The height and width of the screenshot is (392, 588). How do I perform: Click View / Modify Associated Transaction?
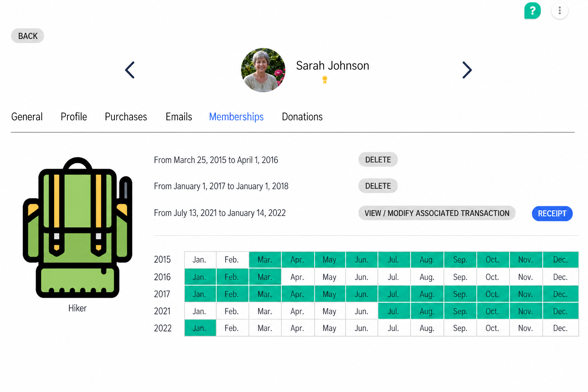437,213
